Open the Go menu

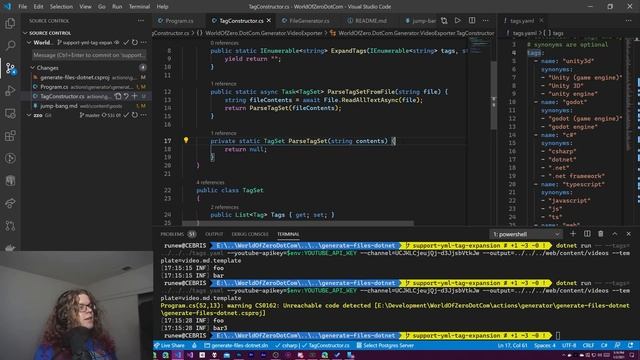pos(102,7)
